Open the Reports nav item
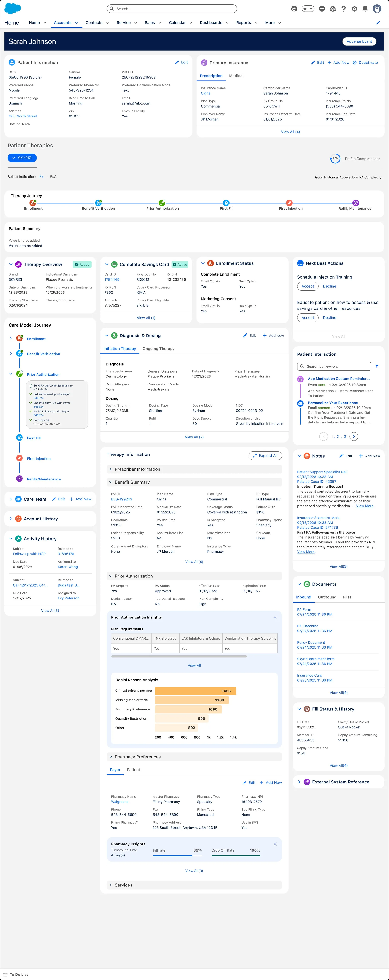The width and height of the screenshot is (389, 980). pyautogui.click(x=244, y=23)
